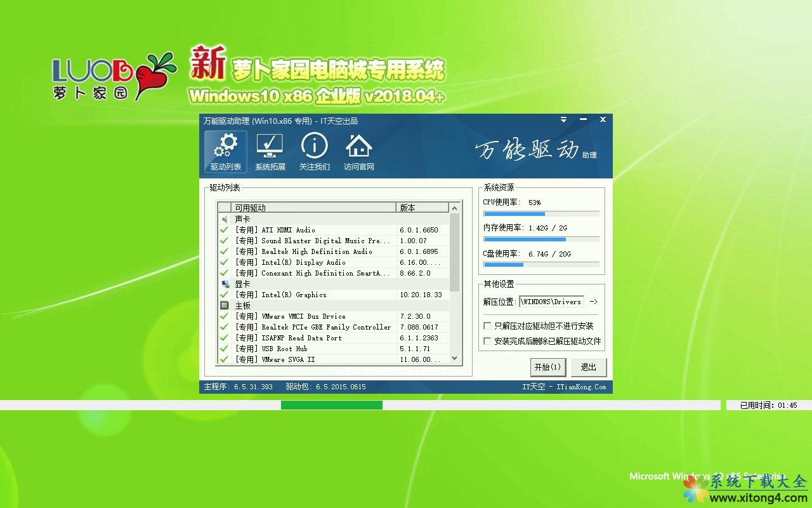Click the motherboard icon beside 主板
Image resolution: width=812 pixels, height=508 pixels.
[224, 305]
